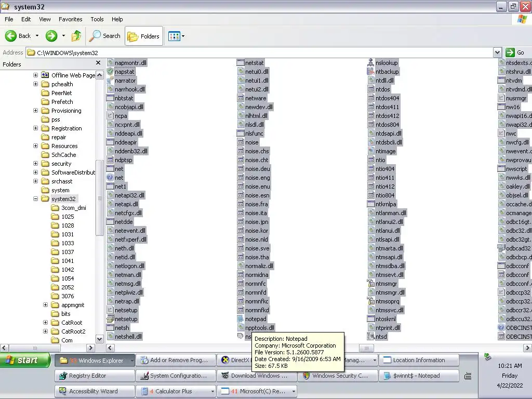Select the ntkrnlpa file icon

coord(370,204)
